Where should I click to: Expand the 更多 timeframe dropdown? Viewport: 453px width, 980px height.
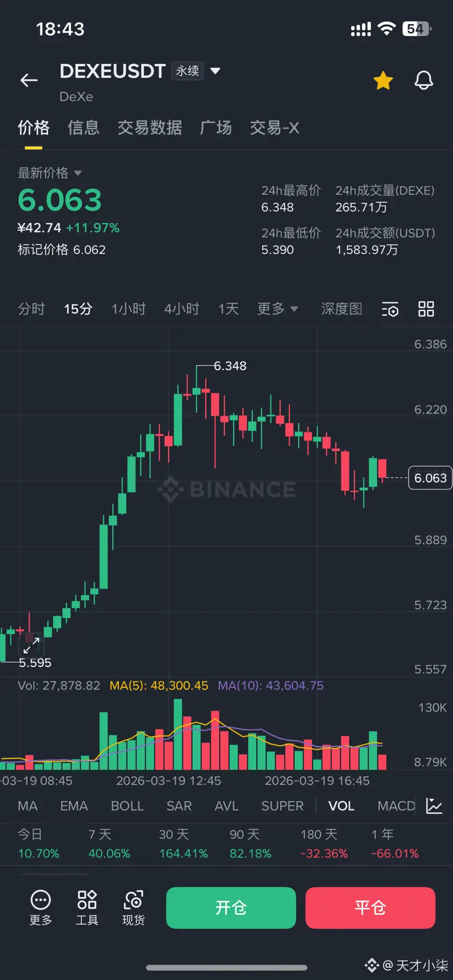click(278, 309)
